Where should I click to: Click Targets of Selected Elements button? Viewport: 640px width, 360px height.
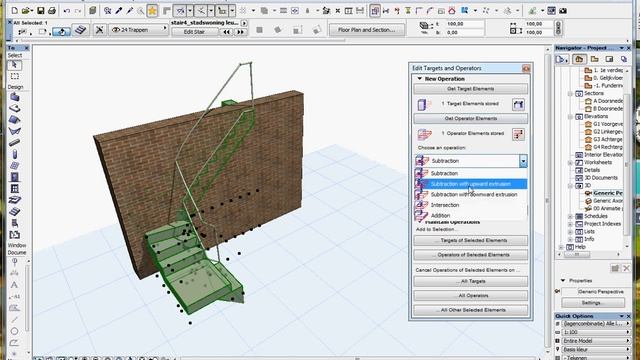470,240
